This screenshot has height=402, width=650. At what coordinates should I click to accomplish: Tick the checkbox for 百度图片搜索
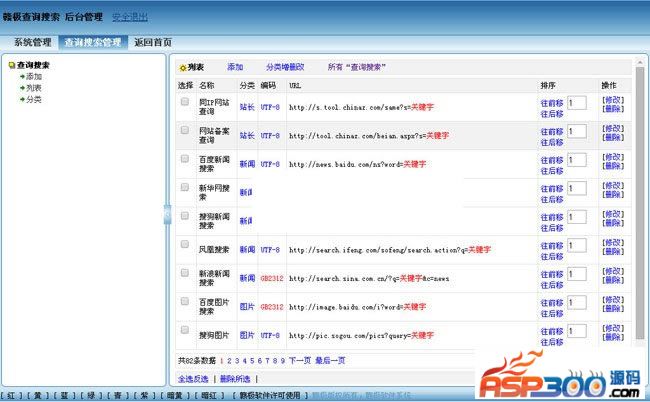coord(185,301)
